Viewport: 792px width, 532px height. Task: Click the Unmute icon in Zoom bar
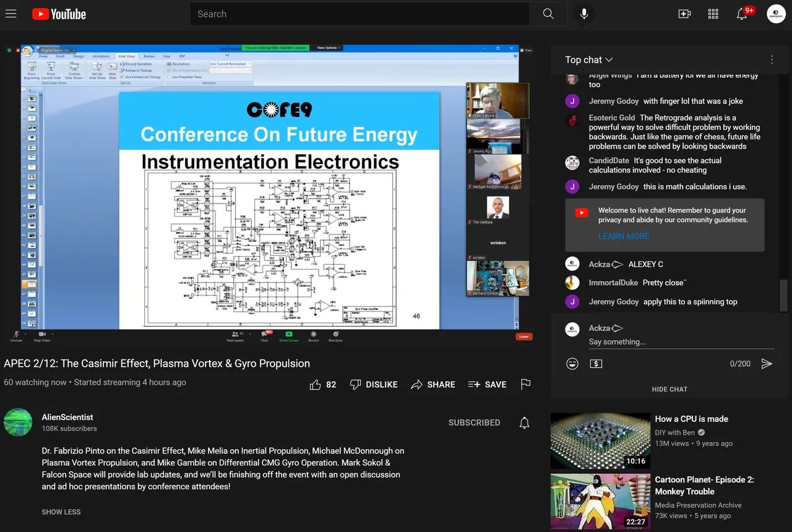(x=16, y=336)
